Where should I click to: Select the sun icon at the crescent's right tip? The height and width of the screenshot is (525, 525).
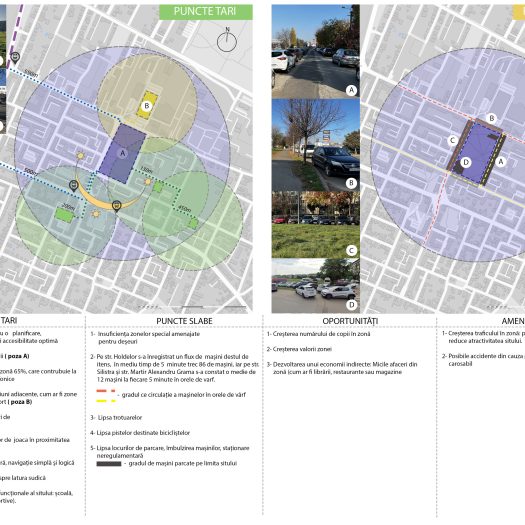(x=148, y=181)
